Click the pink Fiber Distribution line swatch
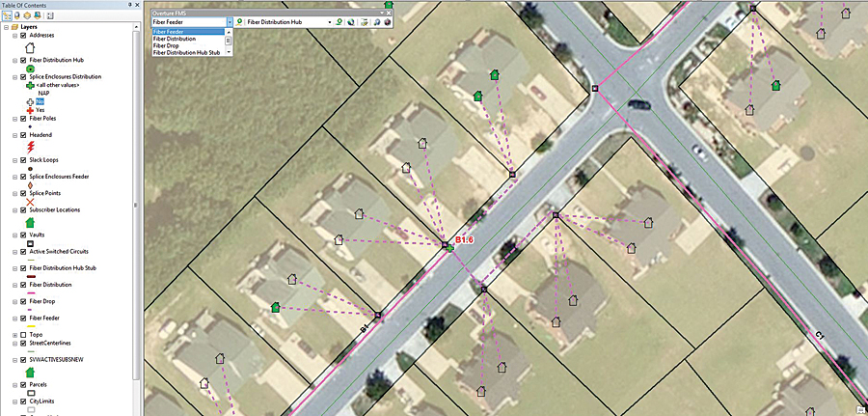868x416 pixels. point(31,293)
